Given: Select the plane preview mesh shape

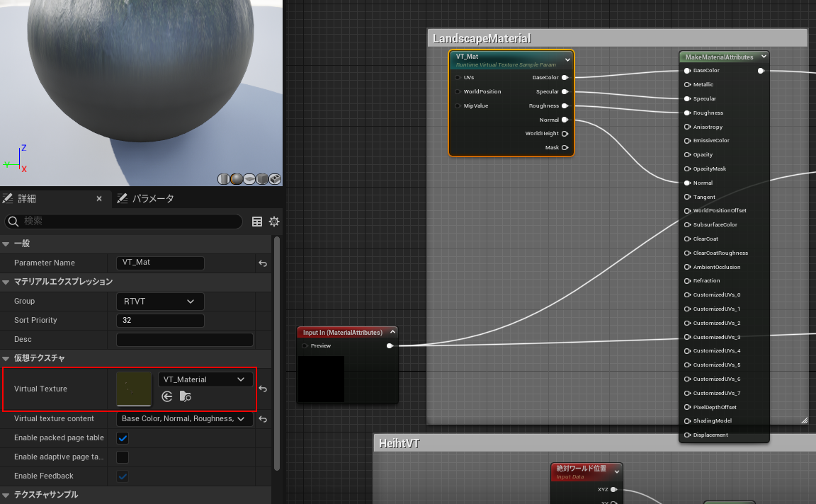Looking at the screenshot, I should coord(249,178).
